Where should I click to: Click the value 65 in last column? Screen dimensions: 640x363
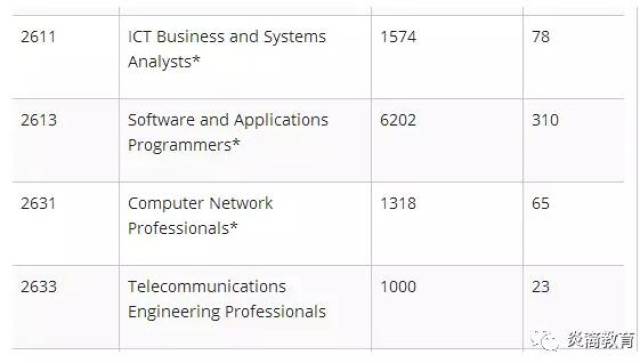pos(540,203)
